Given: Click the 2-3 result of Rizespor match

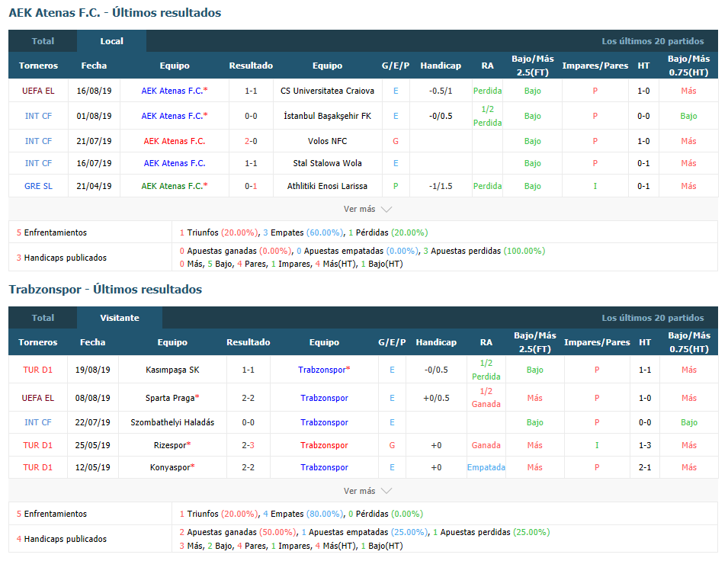Looking at the screenshot, I should tap(248, 445).
